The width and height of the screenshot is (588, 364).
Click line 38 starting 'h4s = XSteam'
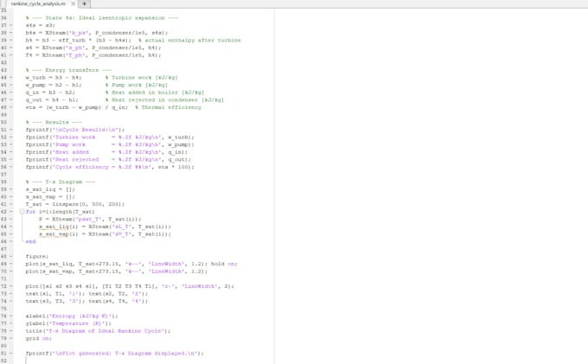tap(97, 33)
